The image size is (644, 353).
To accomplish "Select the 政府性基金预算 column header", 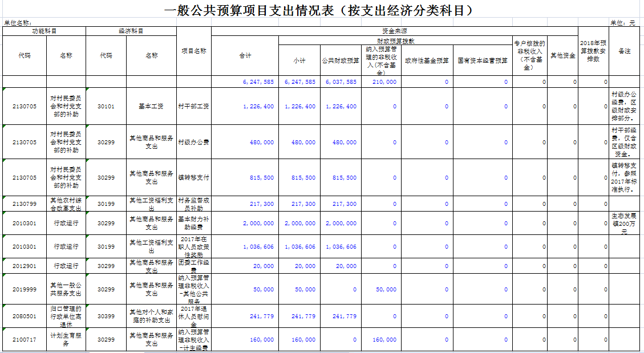I will tap(427, 60).
